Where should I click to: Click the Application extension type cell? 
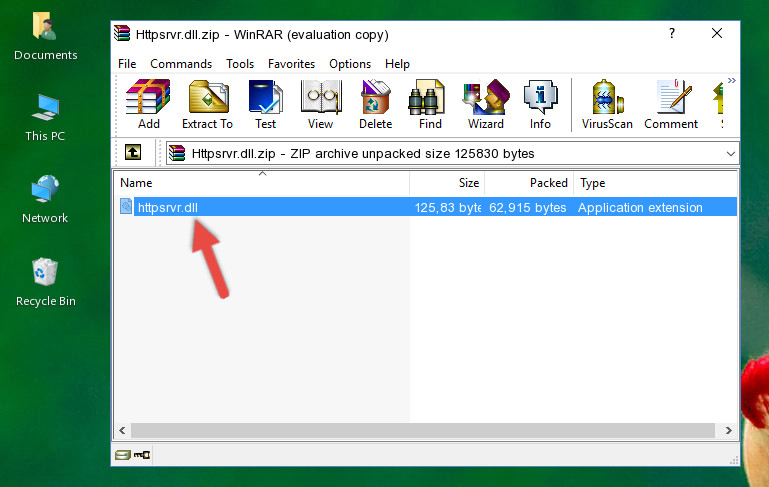(x=640, y=207)
